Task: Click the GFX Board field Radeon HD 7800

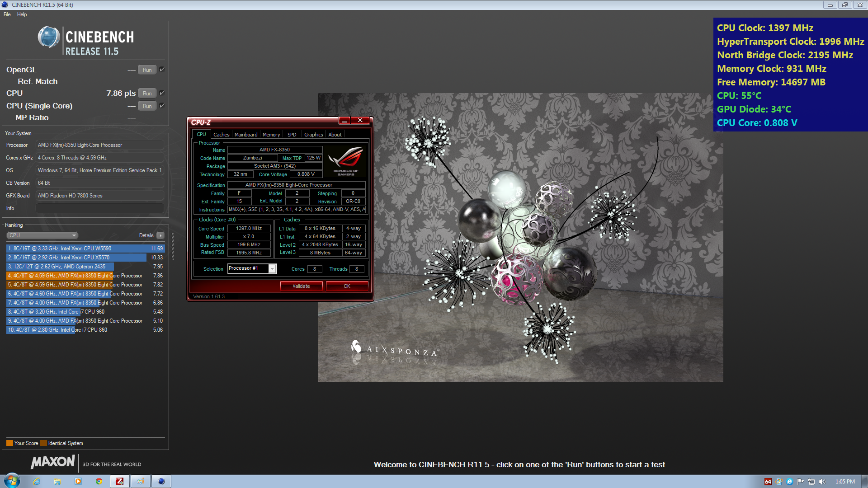Action: click(100, 196)
